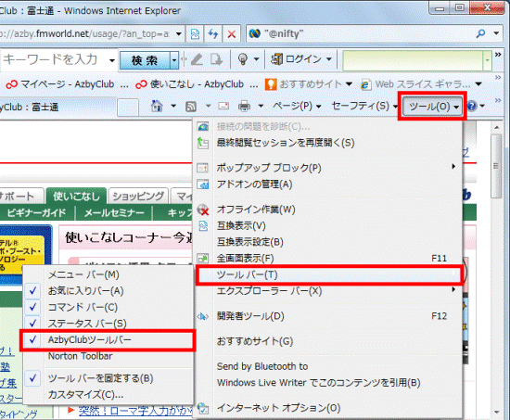Click the 検索 search button
Image resolution: width=510 pixels, height=420 pixels.
click(145, 60)
